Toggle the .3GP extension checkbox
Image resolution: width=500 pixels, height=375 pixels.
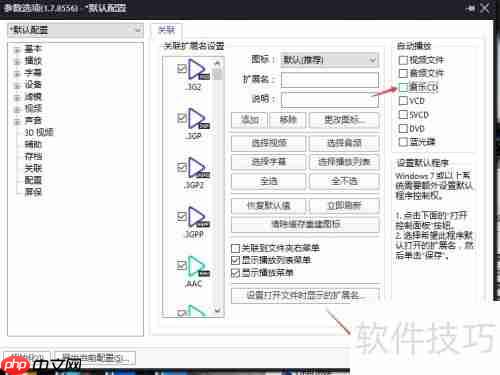click(x=182, y=117)
